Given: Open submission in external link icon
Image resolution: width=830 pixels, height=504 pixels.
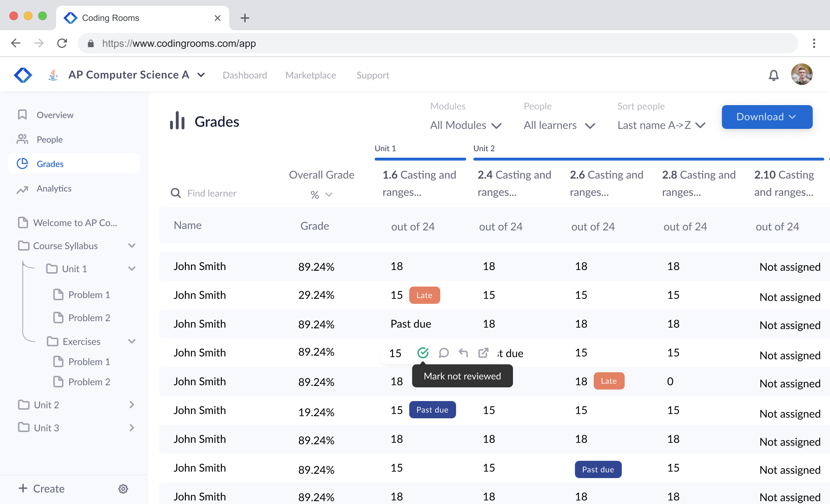Looking at the screenshot, I should [483, 353].
